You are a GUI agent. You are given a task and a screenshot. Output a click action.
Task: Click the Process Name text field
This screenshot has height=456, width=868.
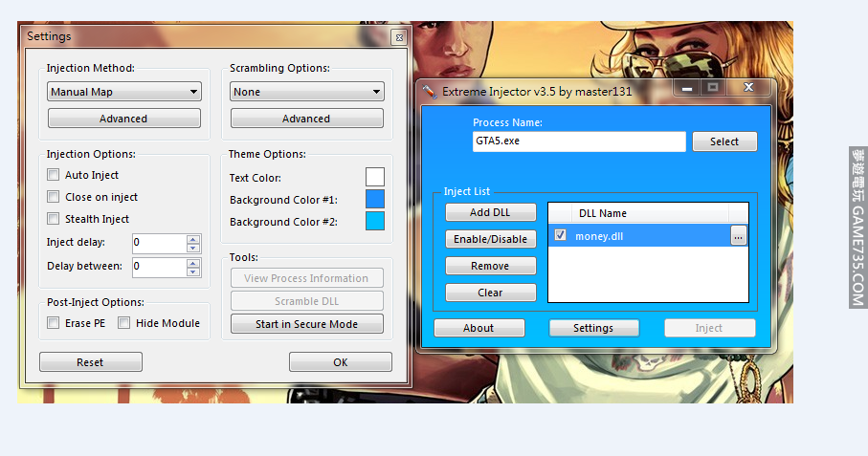coord(579,141)
